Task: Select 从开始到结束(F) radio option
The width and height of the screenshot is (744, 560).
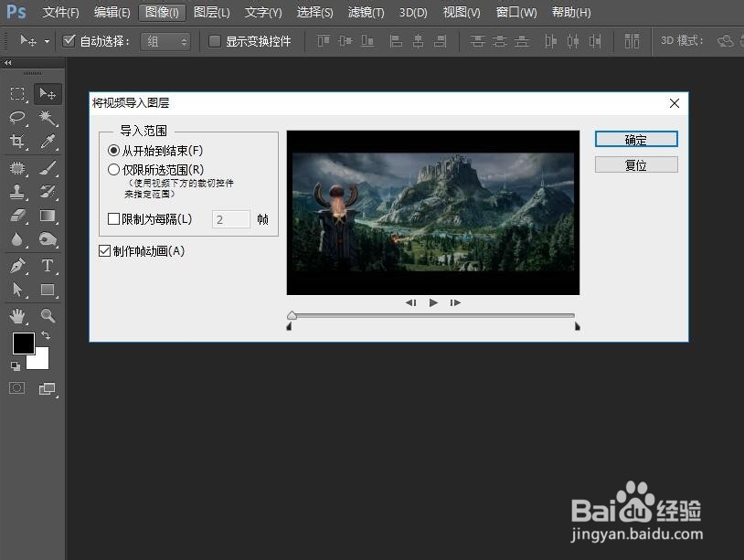Action: (113, 151)
